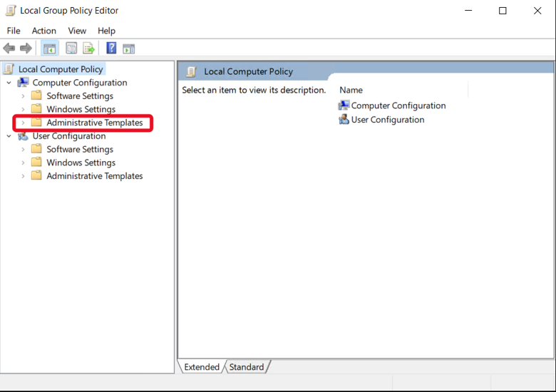Open the Help menu
Viewport: 556px width, 392px height.
point(106,31)
